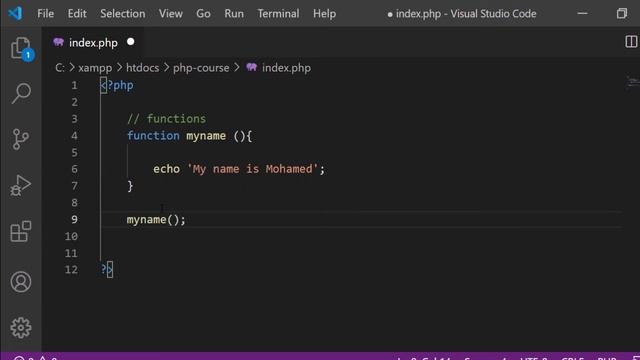Click the Split Editor Right icon
This screenshot has width=640, height=360.
[631, 42]
